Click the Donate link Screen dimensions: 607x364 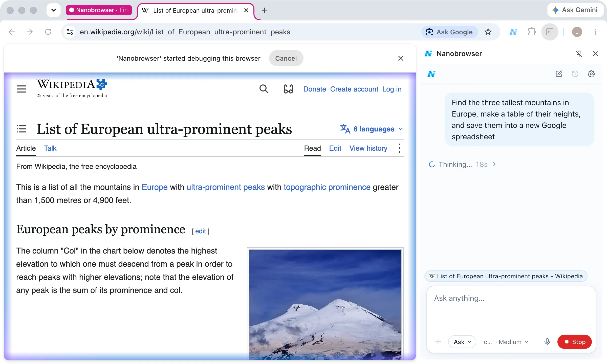[315, 89]
